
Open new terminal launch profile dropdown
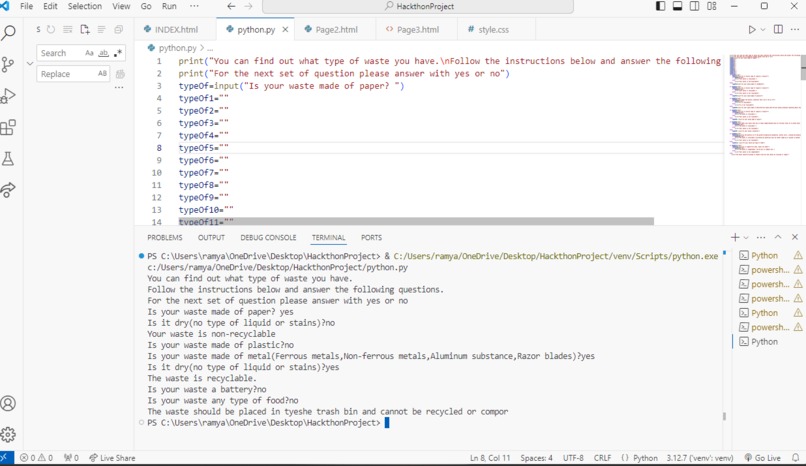(x=746, y=237)
